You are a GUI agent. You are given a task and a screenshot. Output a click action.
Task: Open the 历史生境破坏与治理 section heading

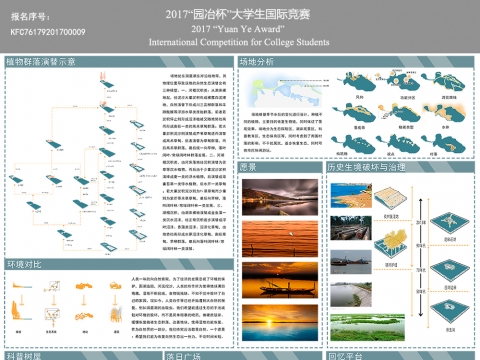[x=366, y=167]
